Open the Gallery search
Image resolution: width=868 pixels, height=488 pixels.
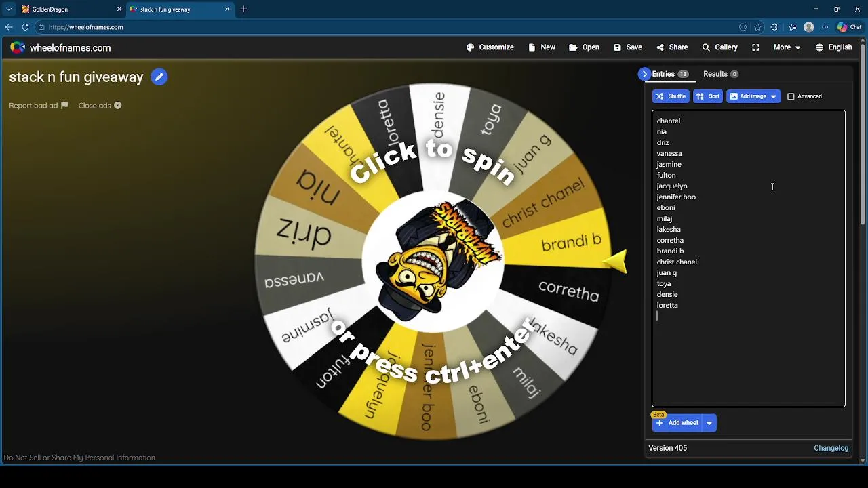click(x=719, y=47)
